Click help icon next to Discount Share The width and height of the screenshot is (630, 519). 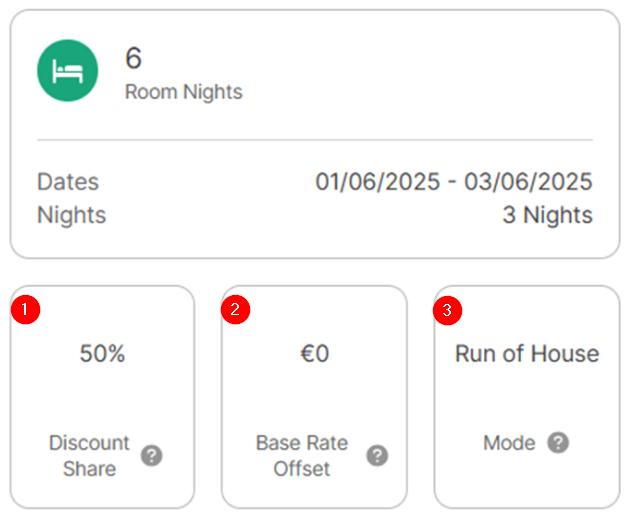[151, 456]
